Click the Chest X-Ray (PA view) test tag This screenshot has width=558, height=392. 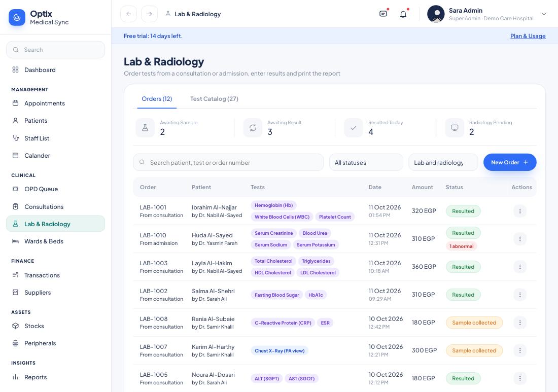pos(280,351)
